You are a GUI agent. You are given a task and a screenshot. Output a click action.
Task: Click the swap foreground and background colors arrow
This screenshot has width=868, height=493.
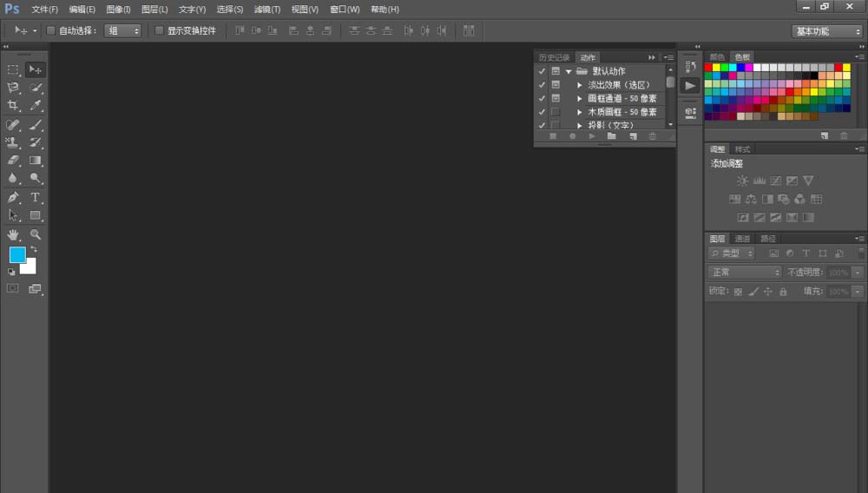pos(34,250)
